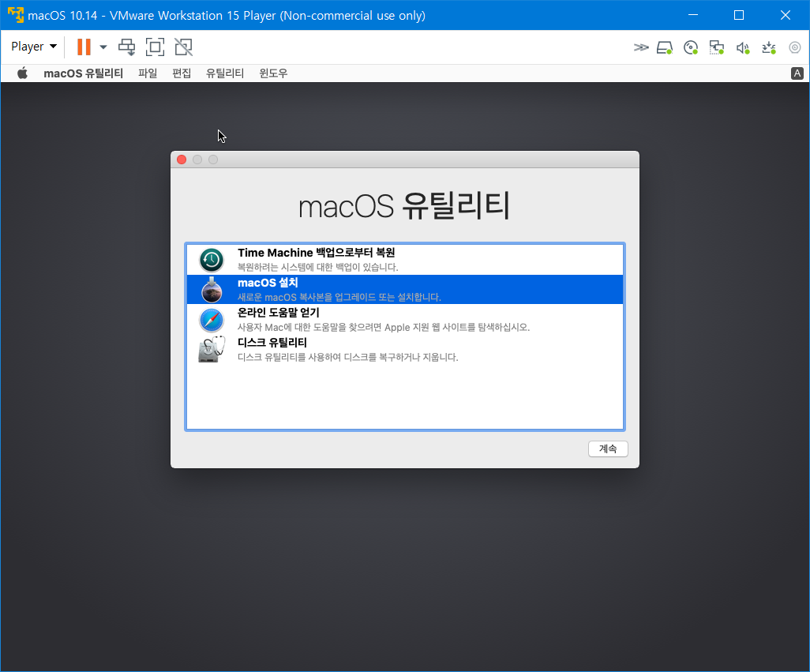Click the Time Machine clock icon

pos(212,260)
